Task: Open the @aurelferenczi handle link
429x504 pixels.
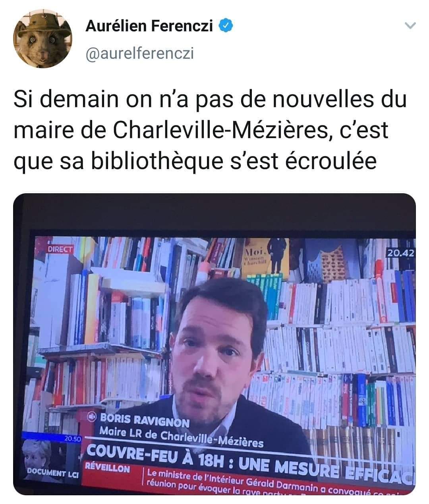Action: tap(139, 53)
